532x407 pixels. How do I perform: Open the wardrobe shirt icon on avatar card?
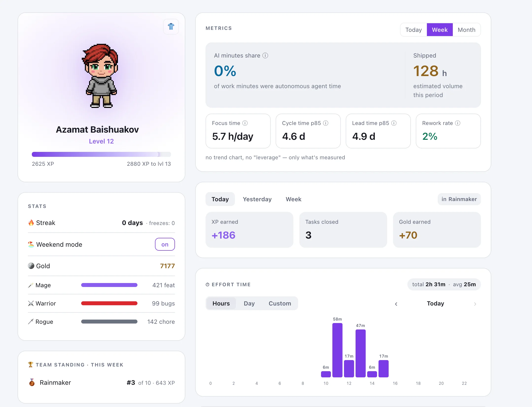point(171,26)
